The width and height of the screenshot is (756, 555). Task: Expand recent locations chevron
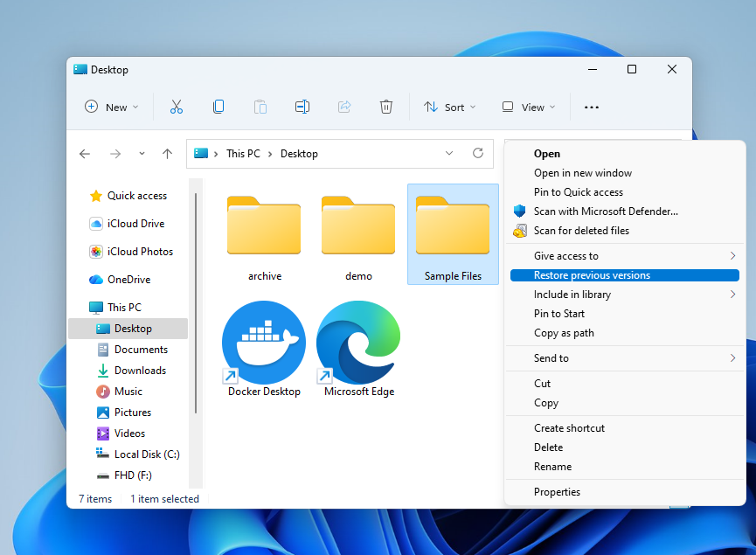142,154
